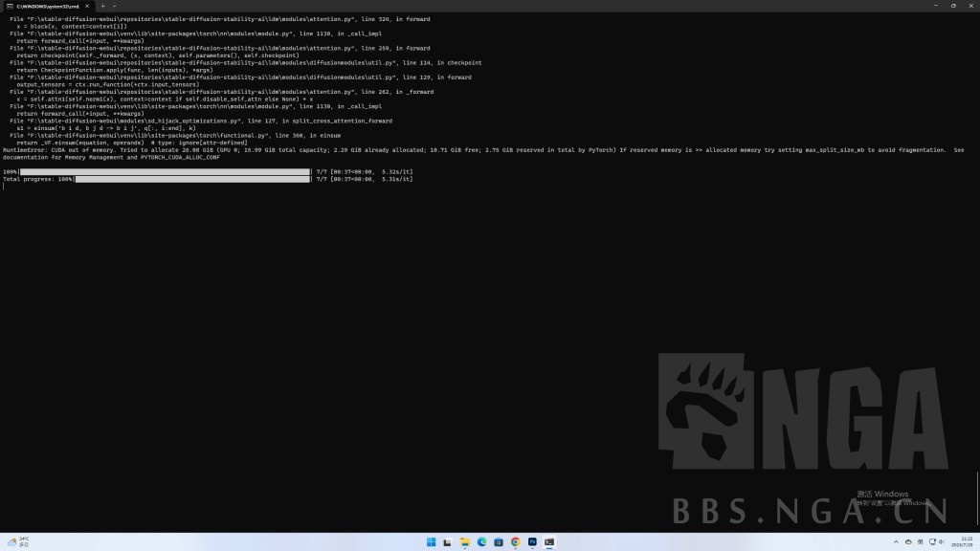Click the clock to open the calendar
980x551 pixels.
pyautogui.click(x=962, y=541)
